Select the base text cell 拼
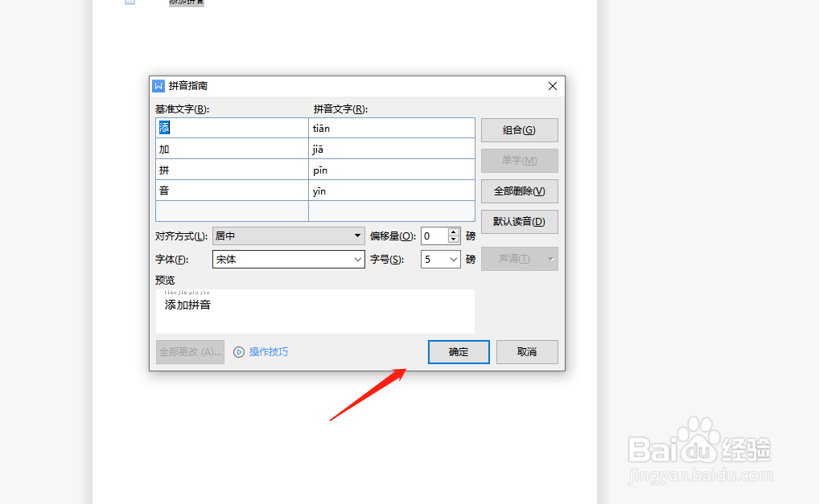Screen dimensions: 819x504 [232, 170]
